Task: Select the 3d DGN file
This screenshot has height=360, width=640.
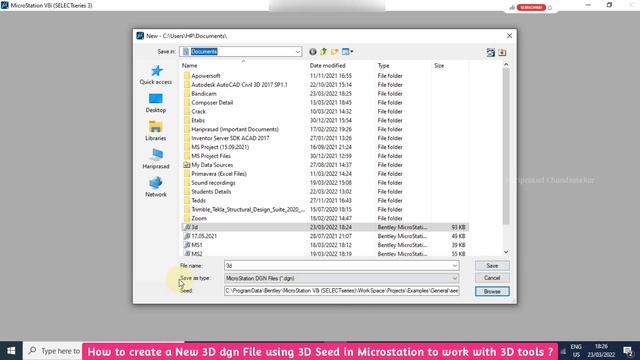Action: [x=325, y=227]
